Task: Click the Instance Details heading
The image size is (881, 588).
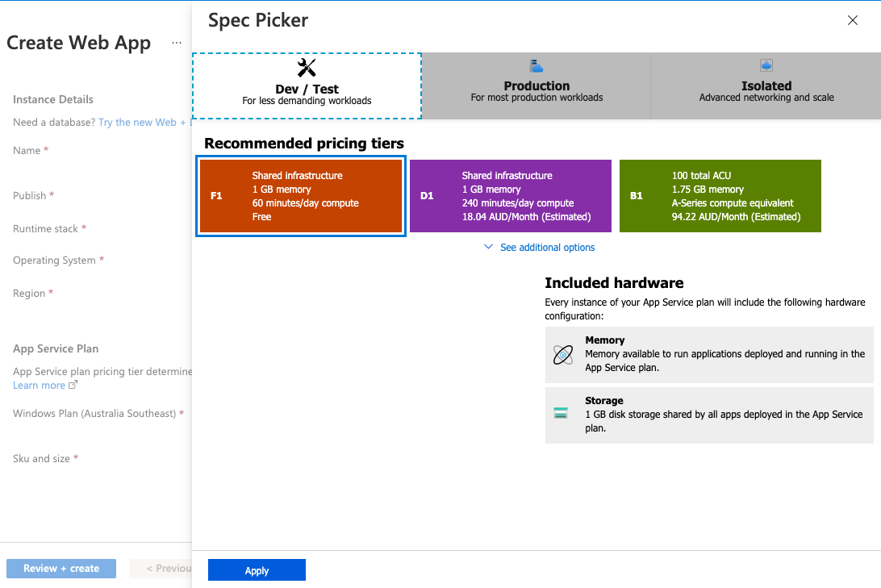Action: pos(52,99)
